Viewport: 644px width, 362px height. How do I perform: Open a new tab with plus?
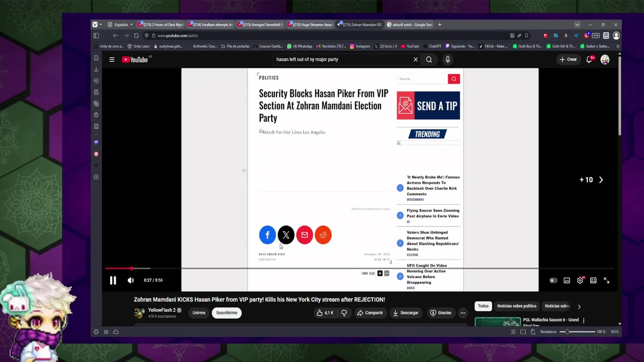[440, 25]
